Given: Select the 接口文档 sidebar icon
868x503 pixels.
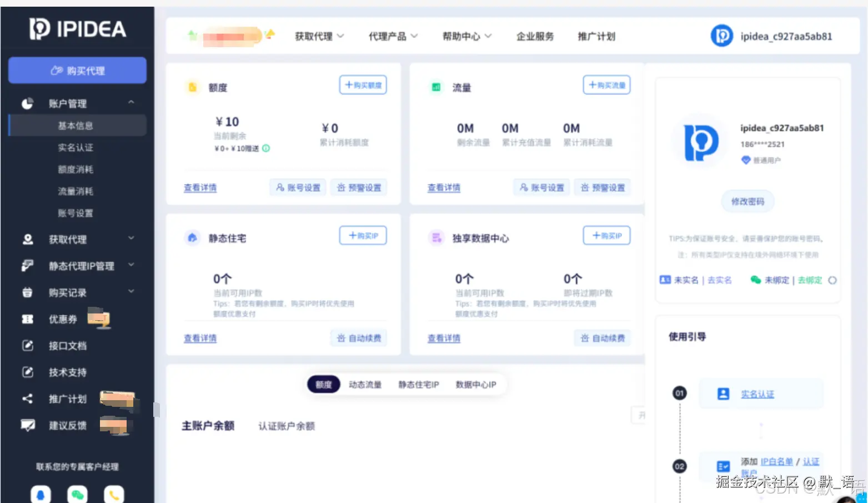Looking at the screenshot, I should 27,345.
